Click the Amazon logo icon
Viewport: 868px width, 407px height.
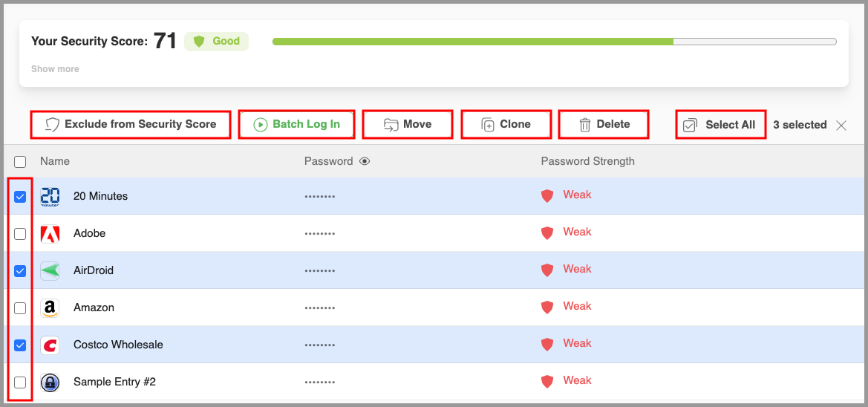(50, 308)
